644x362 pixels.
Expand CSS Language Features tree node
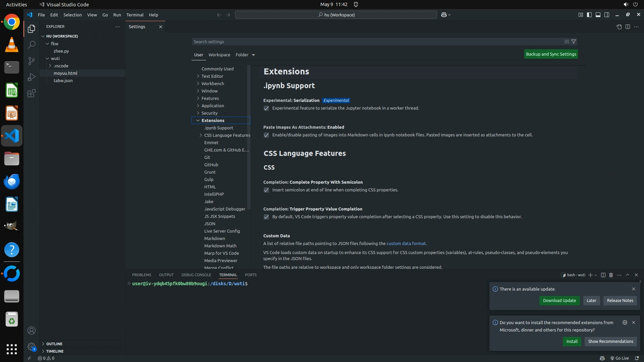pyautogui.click(x=201, y=135)
